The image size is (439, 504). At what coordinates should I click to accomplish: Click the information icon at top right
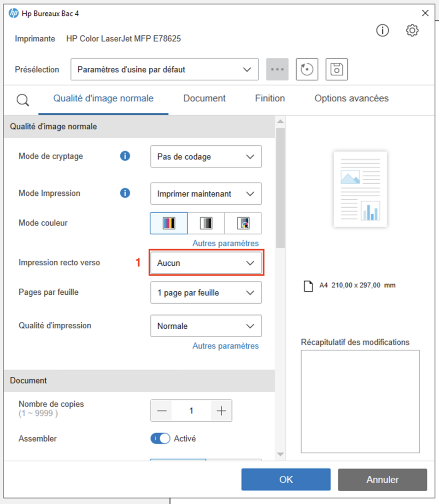point(382,31)
